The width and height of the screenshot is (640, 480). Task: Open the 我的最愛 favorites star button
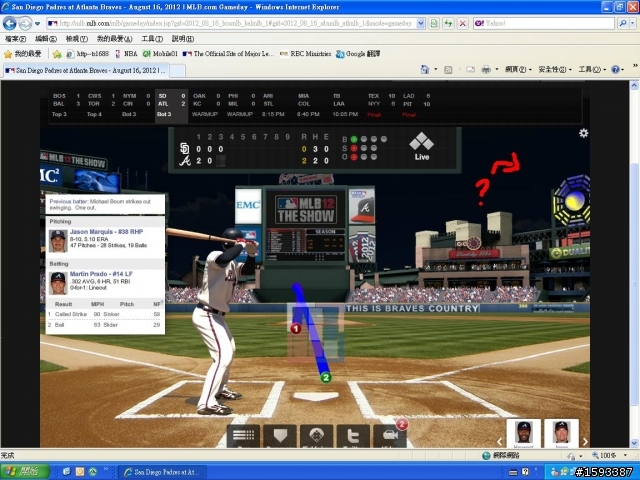point(22,54)
